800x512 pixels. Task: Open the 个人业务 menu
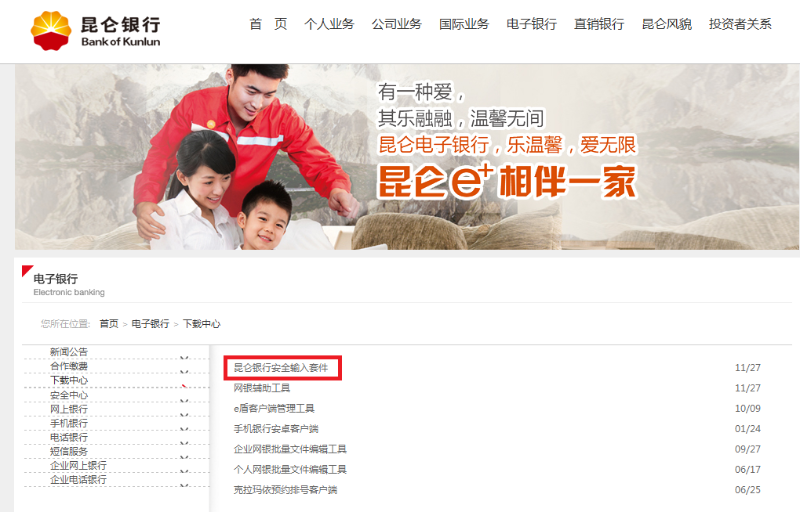tap(329, 24)
